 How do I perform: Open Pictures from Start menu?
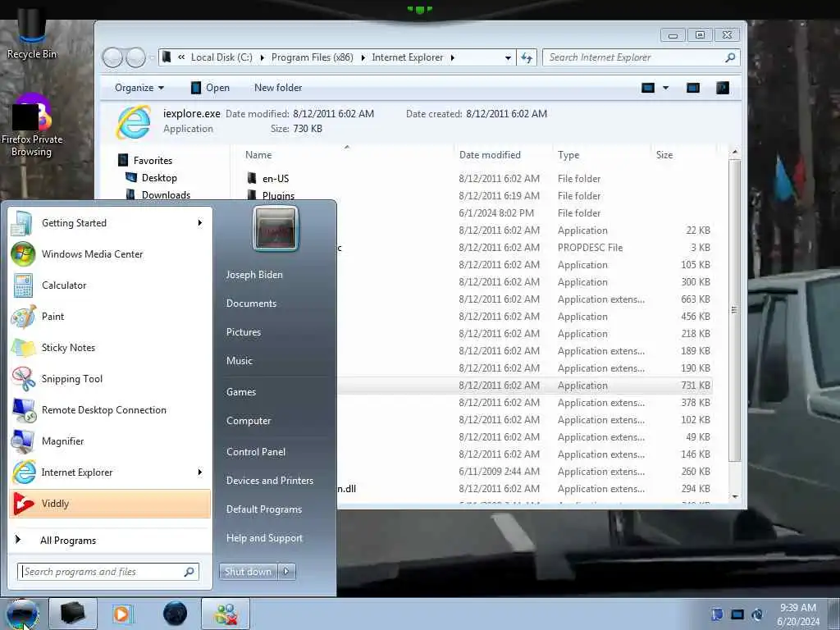(243, 332)
